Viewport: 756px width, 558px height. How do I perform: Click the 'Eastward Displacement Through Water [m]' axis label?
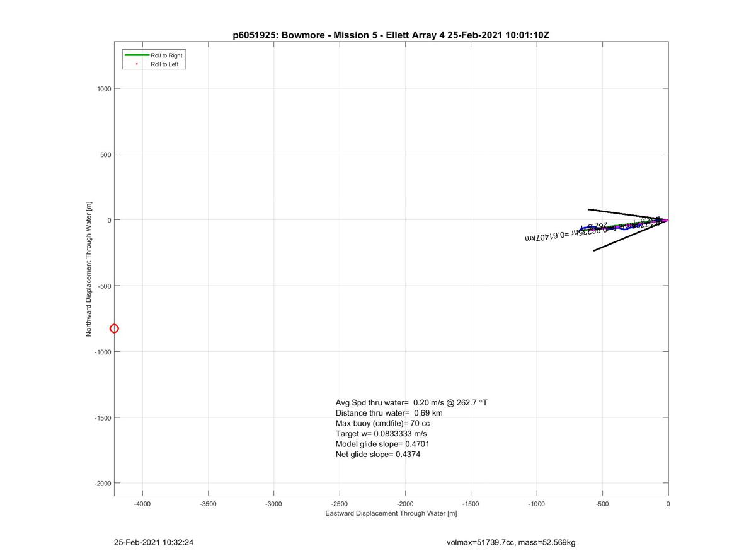tap(391, 513)
